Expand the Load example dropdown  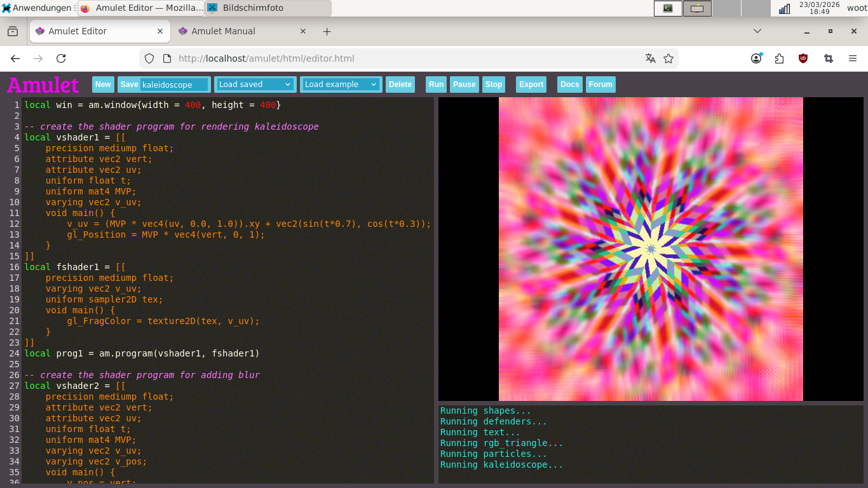click(341, 85)
